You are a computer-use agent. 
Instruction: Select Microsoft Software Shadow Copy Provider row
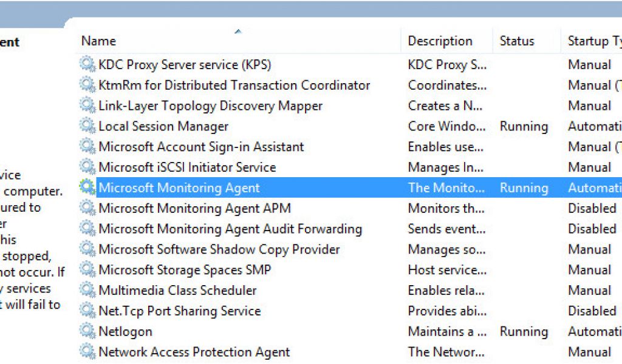tap(219, 249)
